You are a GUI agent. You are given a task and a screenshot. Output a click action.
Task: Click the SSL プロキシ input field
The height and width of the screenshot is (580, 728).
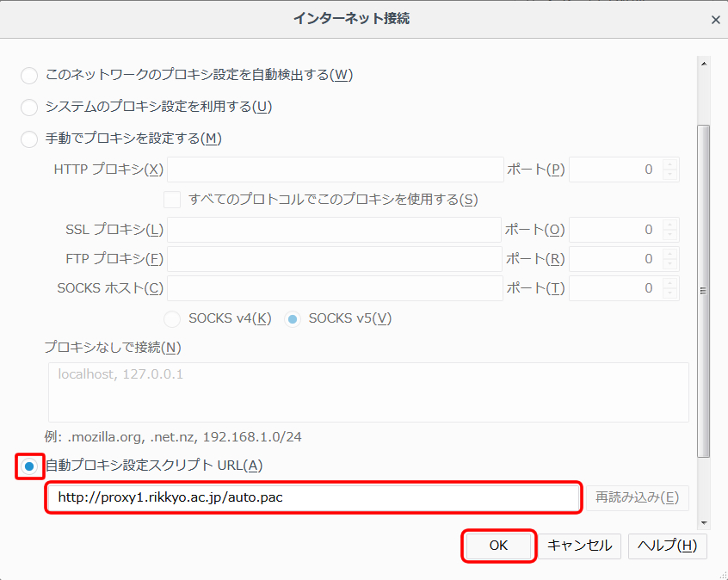point(334,230)
